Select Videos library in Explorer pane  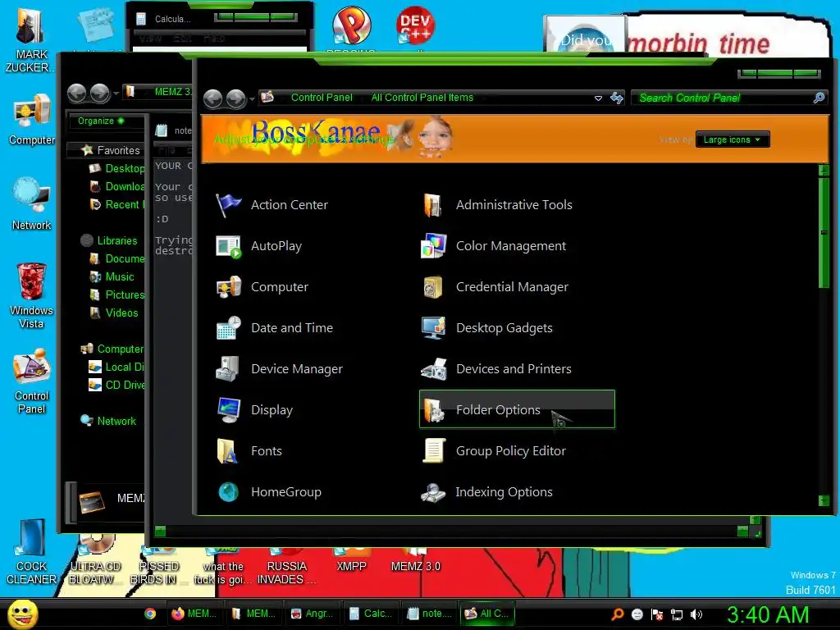(x=113, y=313)
